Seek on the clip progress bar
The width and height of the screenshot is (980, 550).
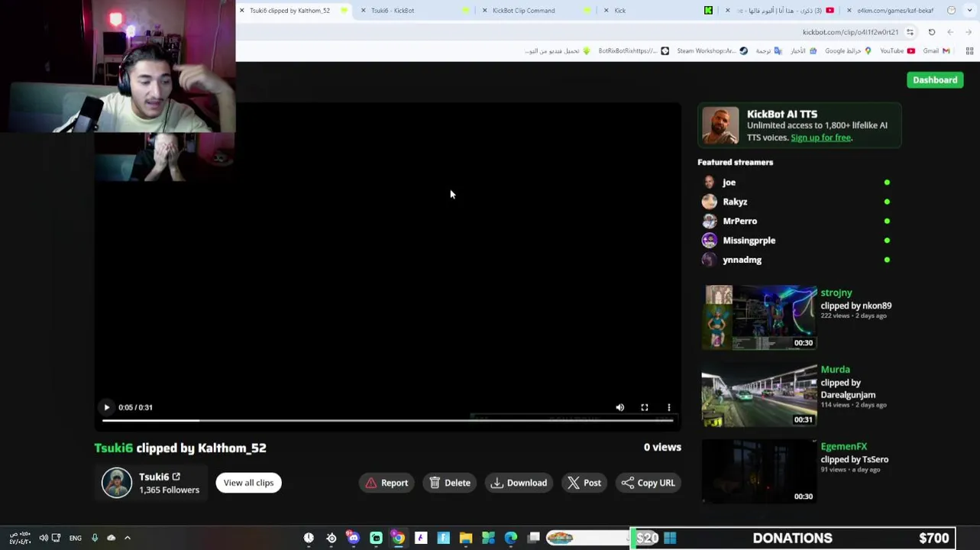pos(387,420)
